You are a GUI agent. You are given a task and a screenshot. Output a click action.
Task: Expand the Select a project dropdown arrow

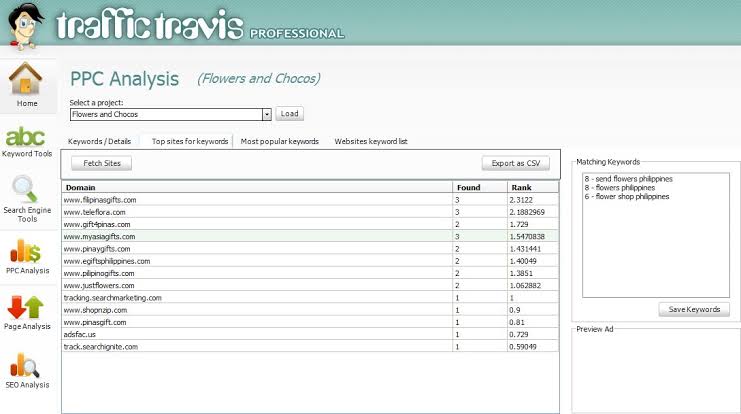click(x=267, y=114)
